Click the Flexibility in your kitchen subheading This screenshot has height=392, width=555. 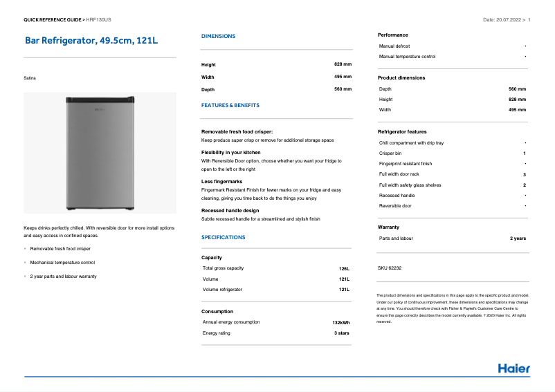click(230, 152)
